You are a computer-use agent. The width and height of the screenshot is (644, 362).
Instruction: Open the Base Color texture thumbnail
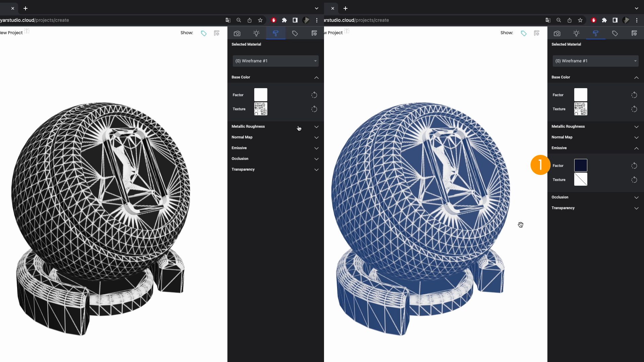[x=261, y=109]
